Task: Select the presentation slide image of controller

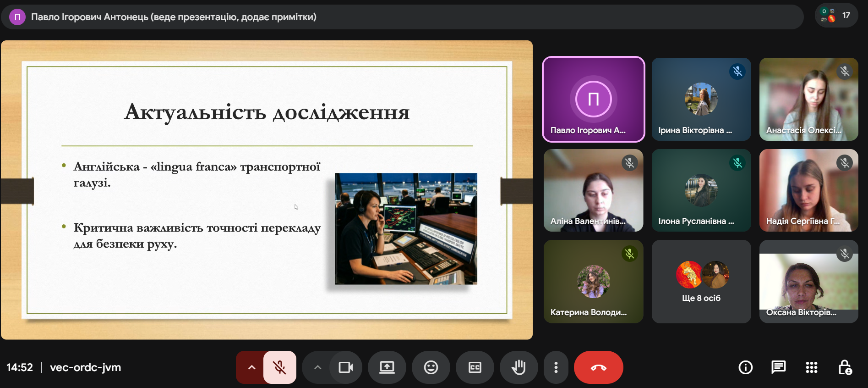Action: (406, 228)
